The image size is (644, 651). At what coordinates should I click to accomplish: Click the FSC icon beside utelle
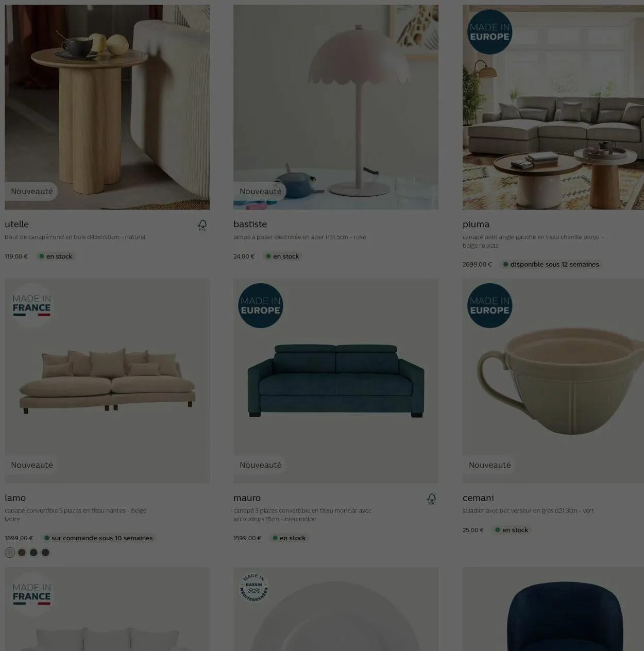pos(202,225)
